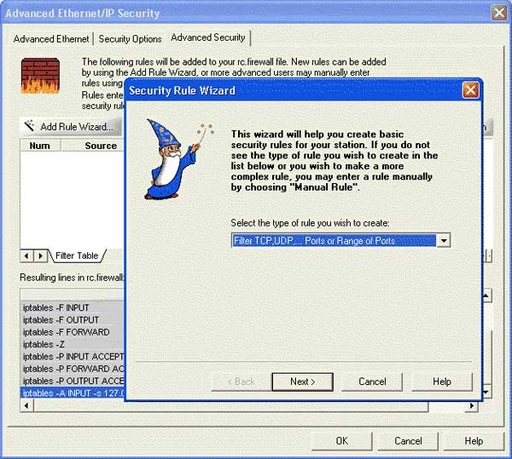This screenshot has width=512, height=459.
Task: Click Cancel in Advanced Ethernet/IP Security window
Action: coord(408,441)
